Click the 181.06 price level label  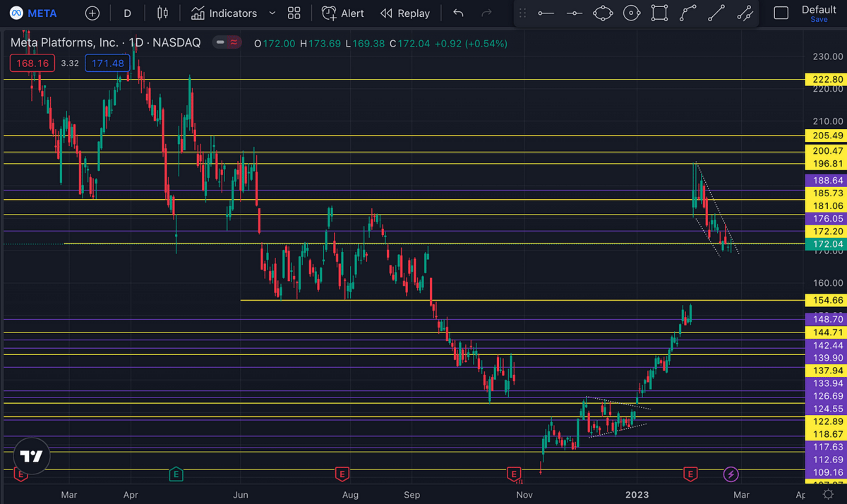pos(826,205)
